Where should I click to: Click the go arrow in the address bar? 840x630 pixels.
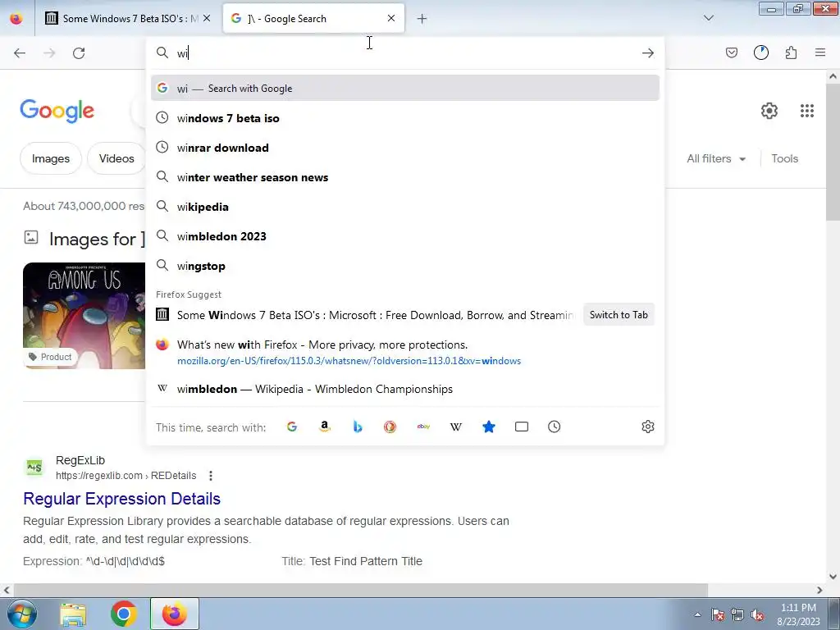click(648, 53)
